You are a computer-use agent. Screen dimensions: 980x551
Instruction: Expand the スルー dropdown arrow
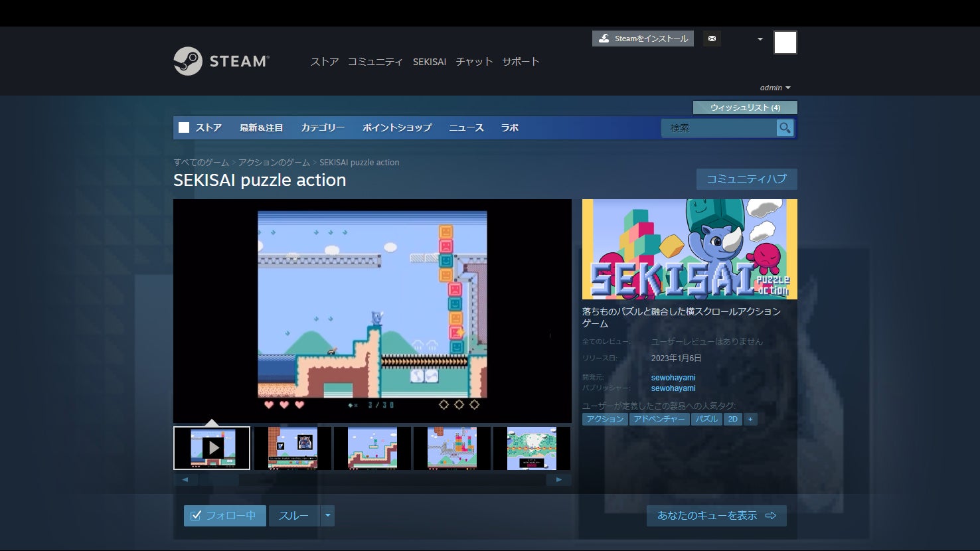(x=327, y=516)
